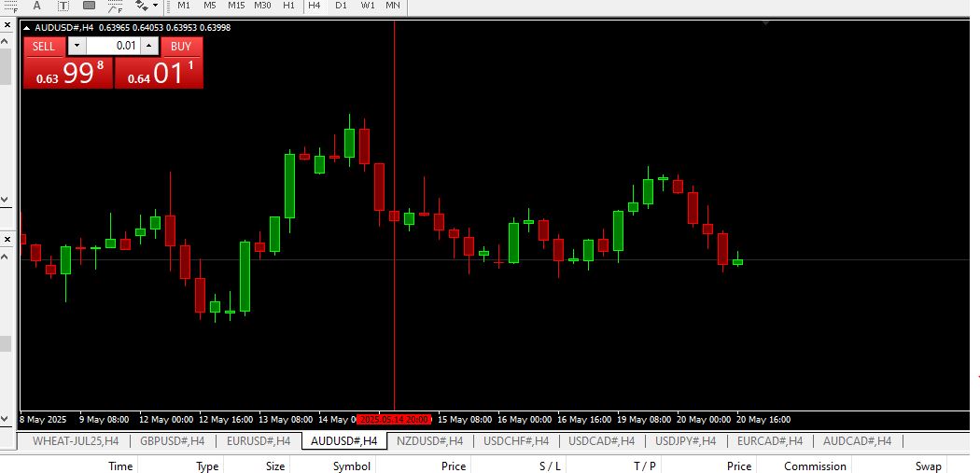This screenshot has width=980, height=473.
Task: Sort terminal by Commission column
Action: pos(815,466)
